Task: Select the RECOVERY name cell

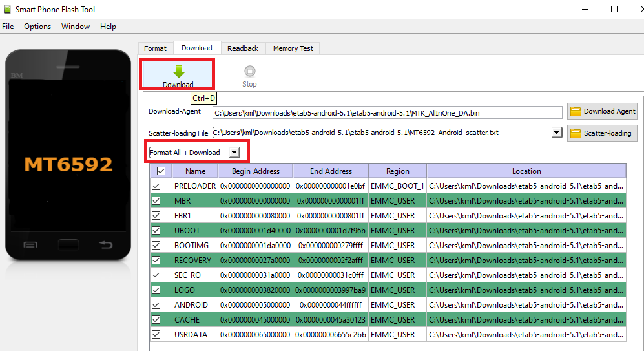Action: [x=195, y=260]
